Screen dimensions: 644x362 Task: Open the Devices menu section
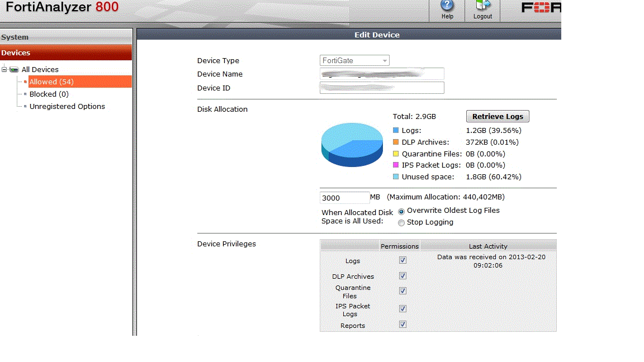tap(66, 53)
